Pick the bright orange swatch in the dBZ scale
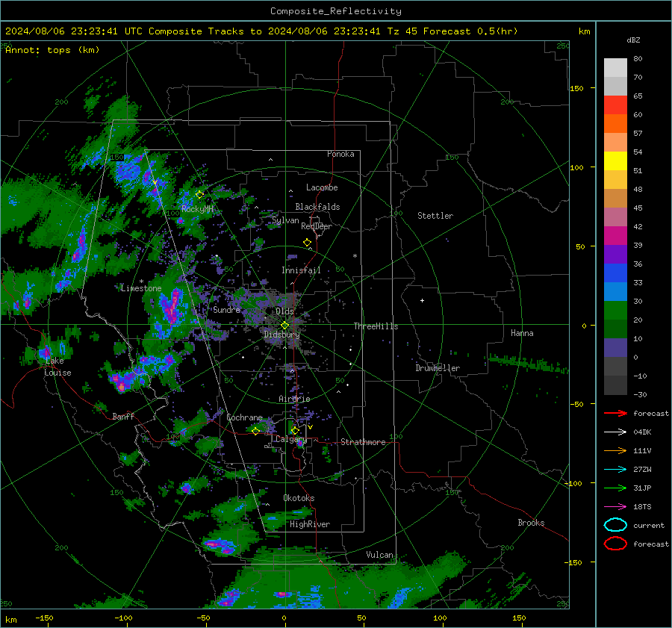The width and height of the screenshot is (672, 628). (615, 123)
